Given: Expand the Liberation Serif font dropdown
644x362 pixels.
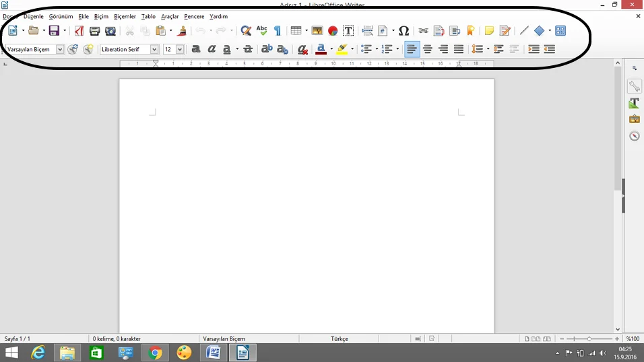Looking at the screenshot, I should 154,49.
